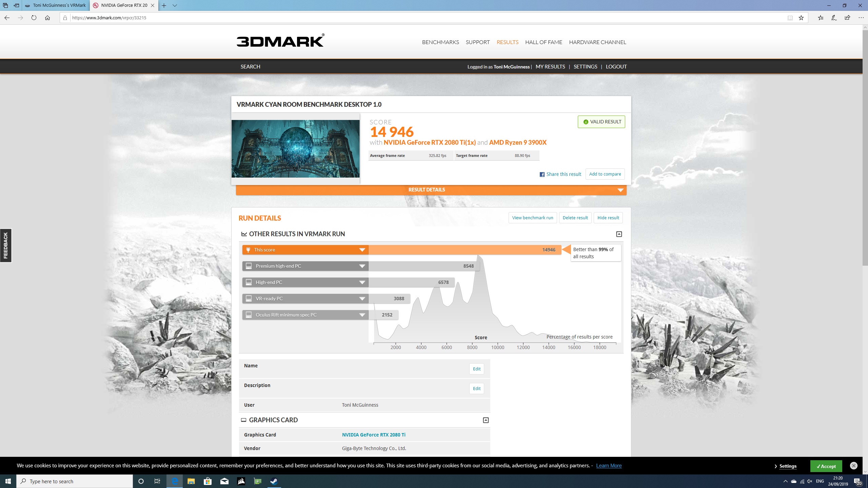Go to MY RESULTS
The height and width of the screenshot is (488, 868).
550,66
